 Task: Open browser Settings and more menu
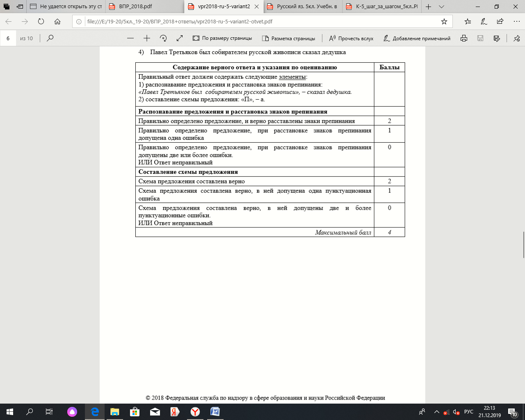tap(516, 22)
